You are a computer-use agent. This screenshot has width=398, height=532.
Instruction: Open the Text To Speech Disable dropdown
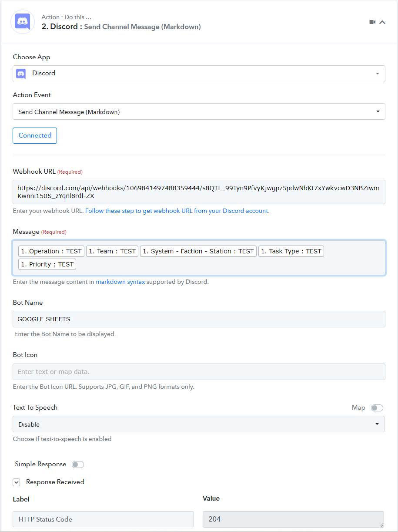click(198, 424)
